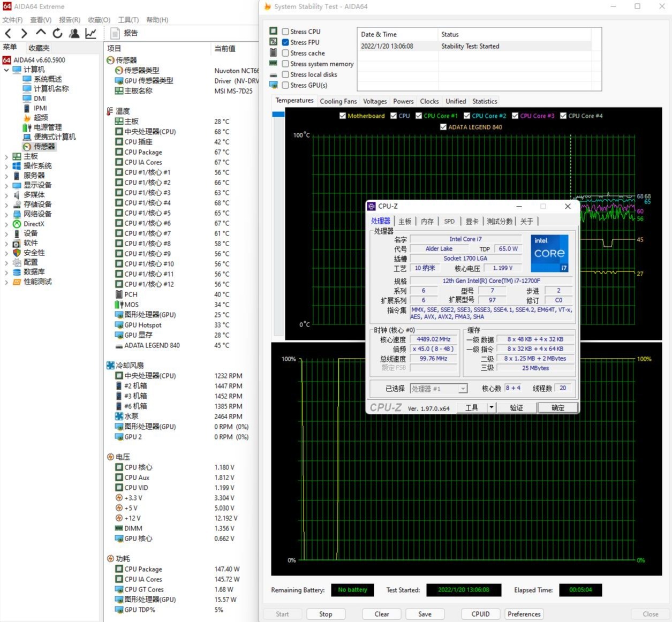This screenshot has width=672, height=622.
Task: Expand the 操作系统 tree node
Action: 6,166
